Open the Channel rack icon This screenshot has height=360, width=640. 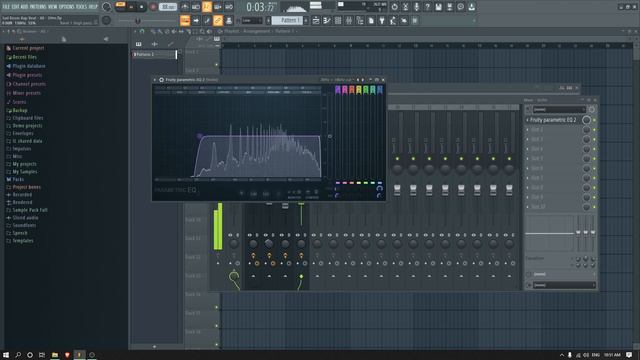click(338, 20)
